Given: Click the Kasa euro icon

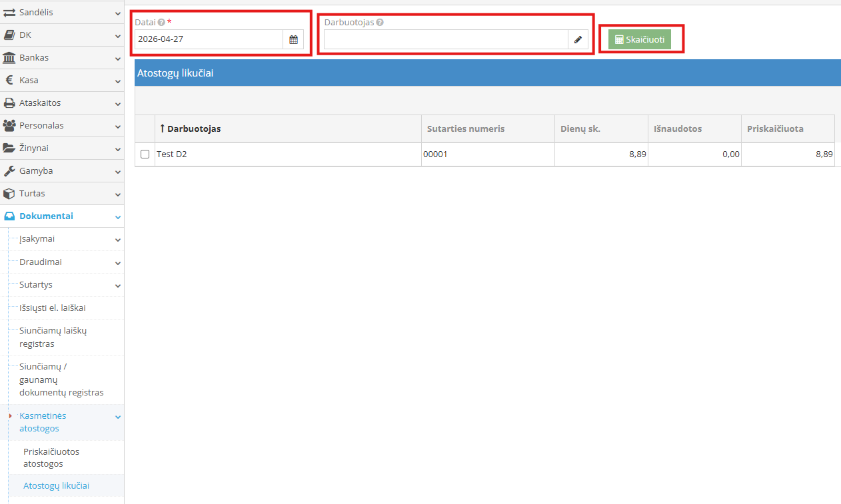Looking at the screenshot, I should pos(9,81).
